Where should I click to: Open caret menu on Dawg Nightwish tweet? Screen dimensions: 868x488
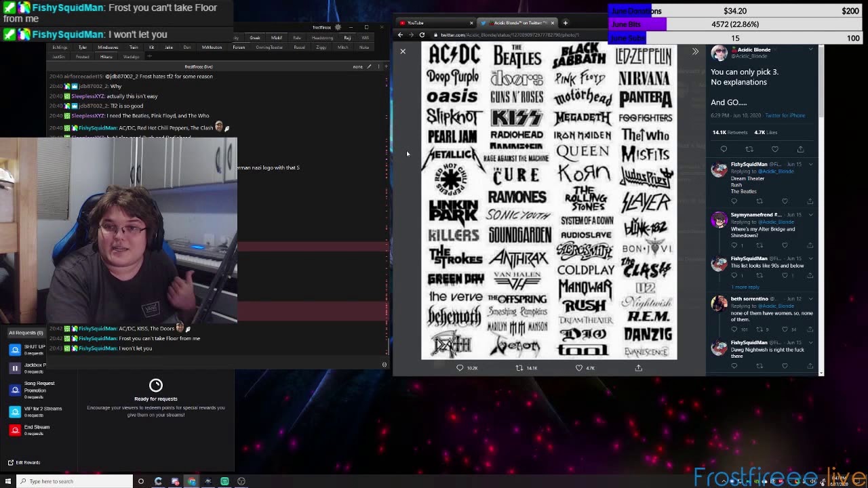click(810, 342)
